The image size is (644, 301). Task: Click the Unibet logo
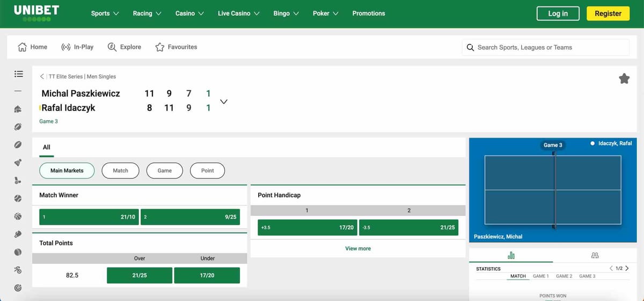pos(36,13)
